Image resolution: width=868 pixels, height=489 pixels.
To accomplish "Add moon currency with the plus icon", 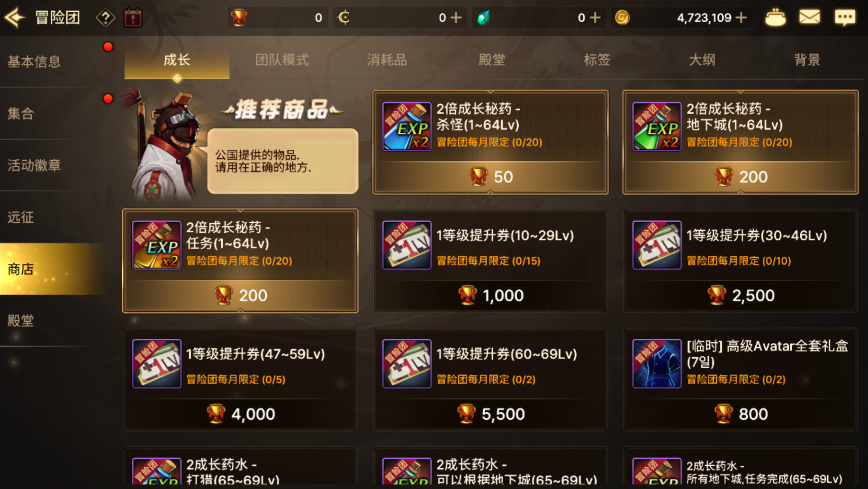I will click(x=456, y=18).
